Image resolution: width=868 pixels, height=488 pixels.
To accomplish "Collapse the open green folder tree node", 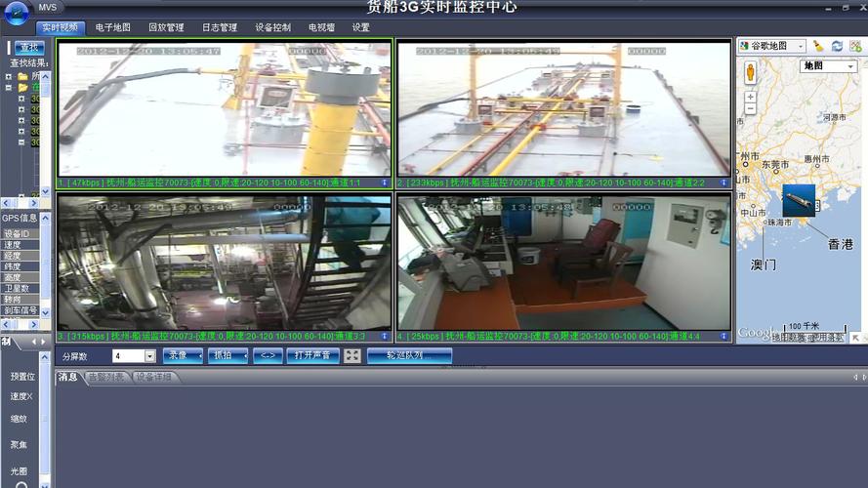I will [x=9, y=88].
